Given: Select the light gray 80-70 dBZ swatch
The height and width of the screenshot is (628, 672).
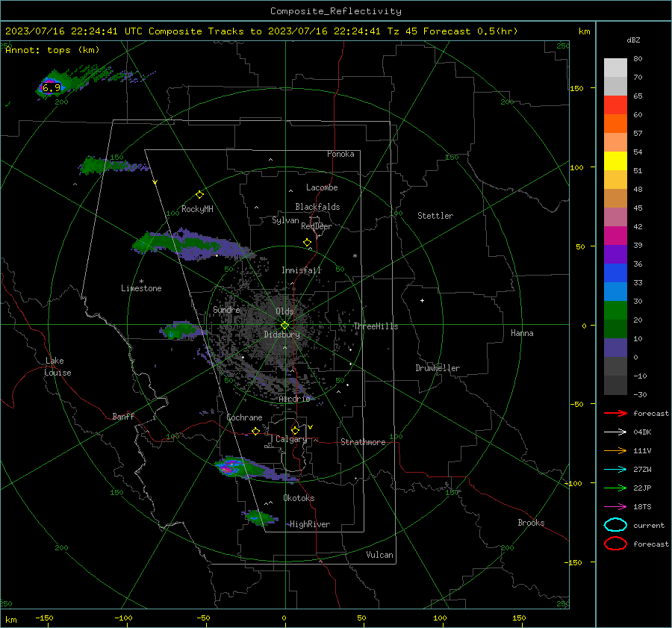Looking at the screenshot, I should [x=615, y=68].
